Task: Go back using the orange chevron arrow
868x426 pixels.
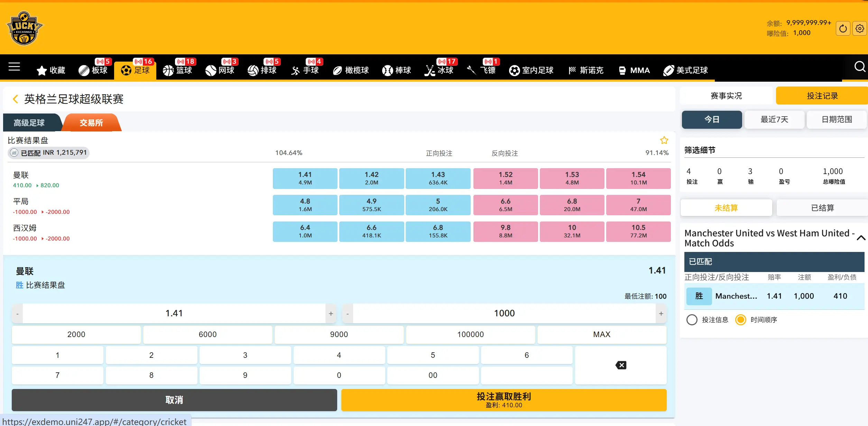Action: 15,99
